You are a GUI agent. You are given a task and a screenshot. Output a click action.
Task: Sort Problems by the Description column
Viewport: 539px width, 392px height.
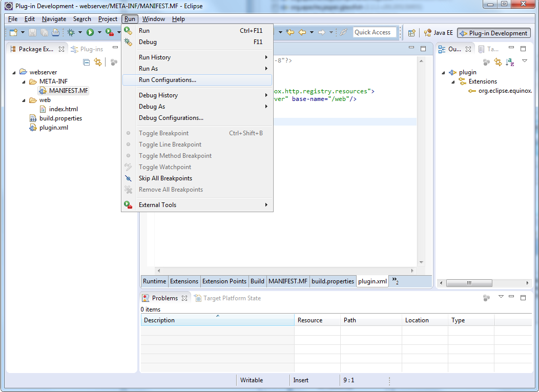218,320
